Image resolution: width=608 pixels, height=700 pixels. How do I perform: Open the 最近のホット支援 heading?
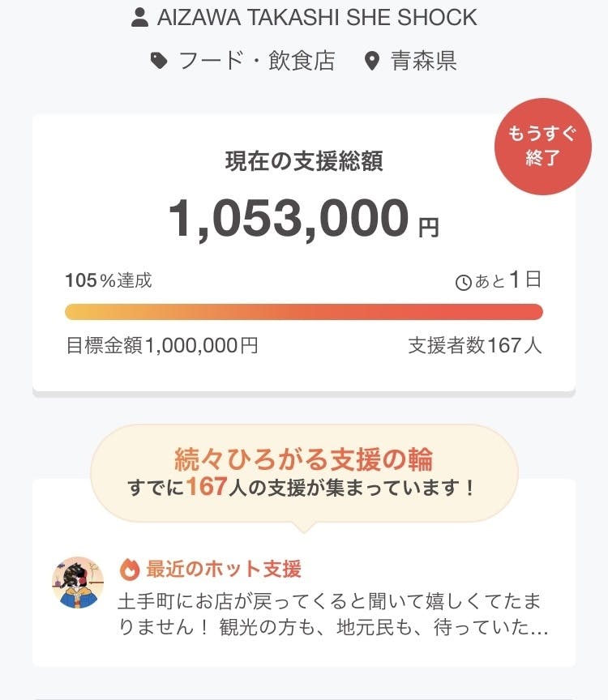pyautogui.click(x=224, y=569)
